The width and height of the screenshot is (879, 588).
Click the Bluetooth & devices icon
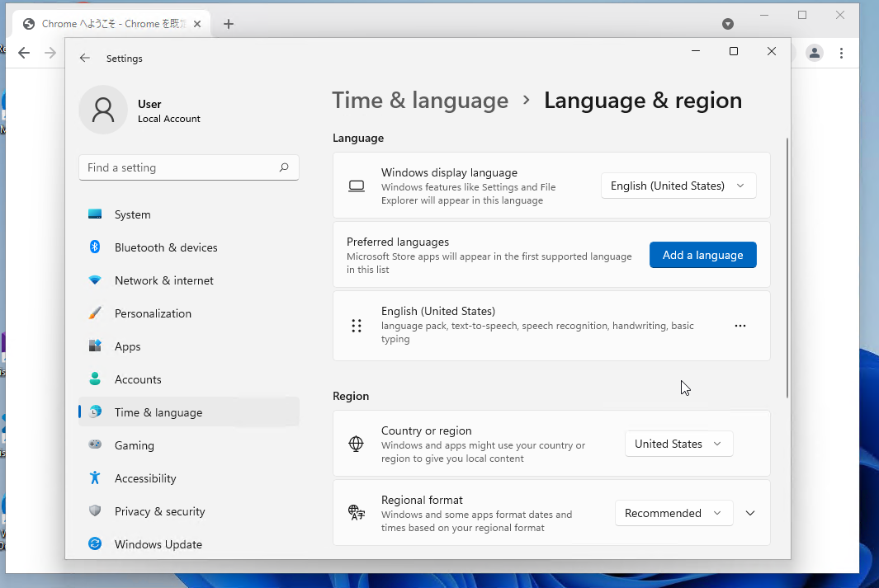95,247
